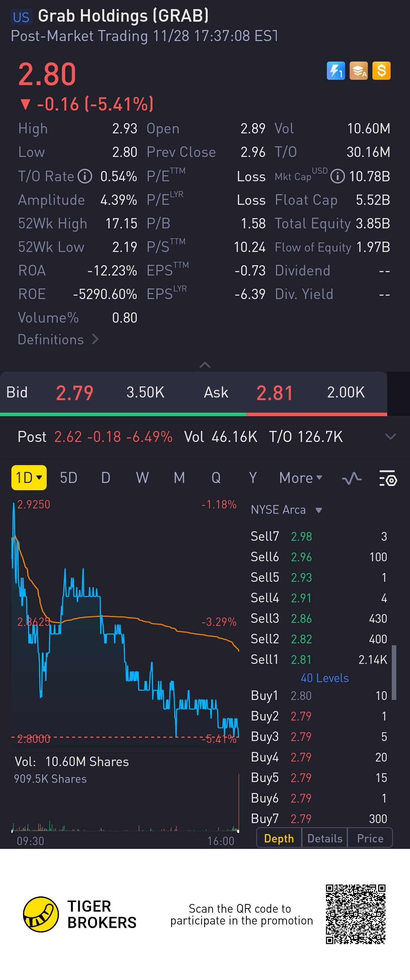Tap the green bid ratio bar

[123, 414]
